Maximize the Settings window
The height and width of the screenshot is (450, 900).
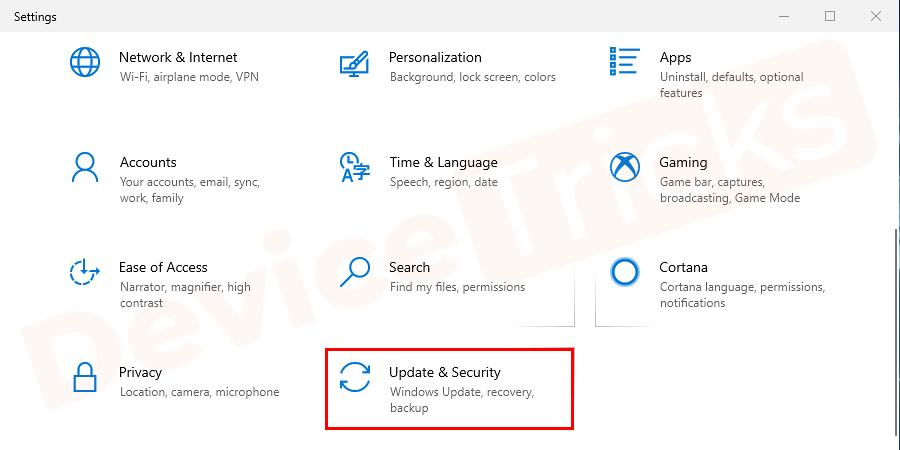(x=830, y=16)
